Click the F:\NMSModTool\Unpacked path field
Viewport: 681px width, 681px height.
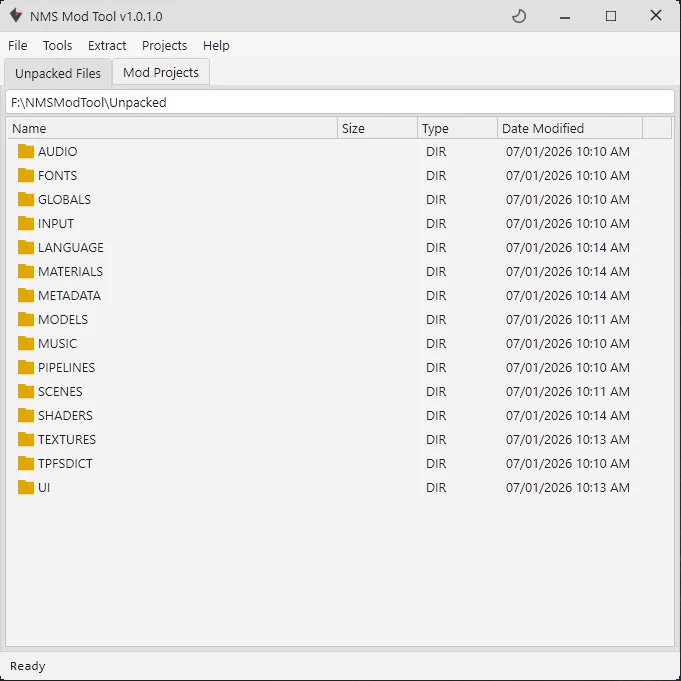(340, 102)
